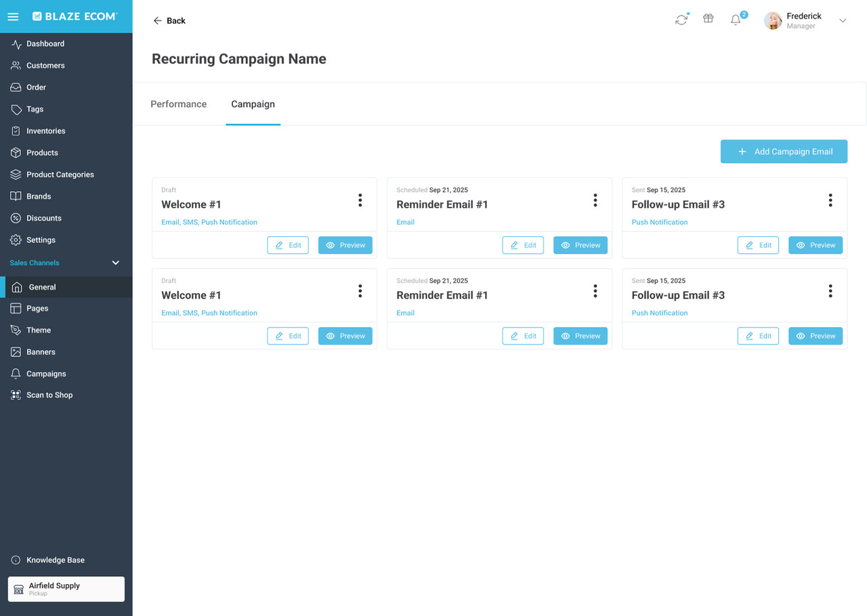The image size is (867, 616).
Task: Select the Campaign tab
Action: 253,104
